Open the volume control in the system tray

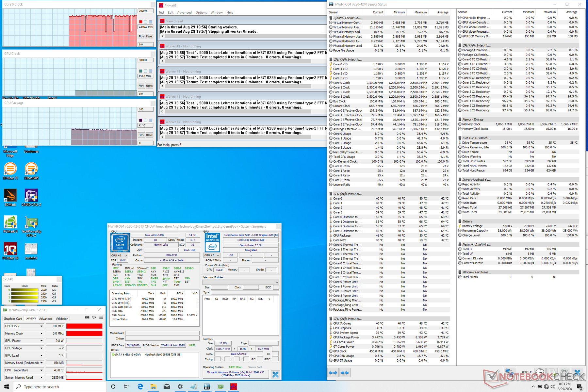click(553, 387)
